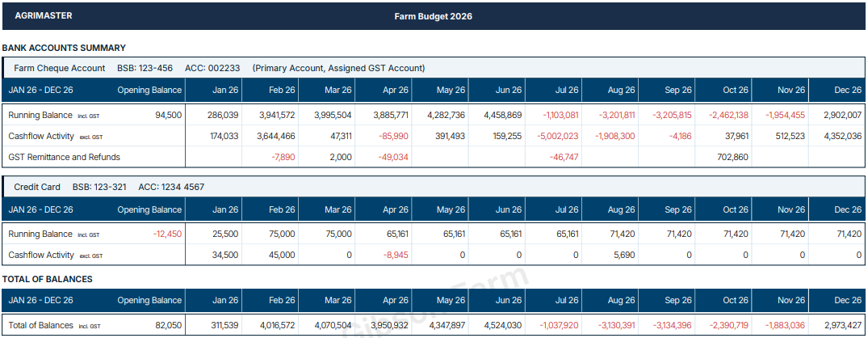This screenshot has height=338, width=868.
Task: Click total balance 4,347,897
Action: (x=447, y=325)
